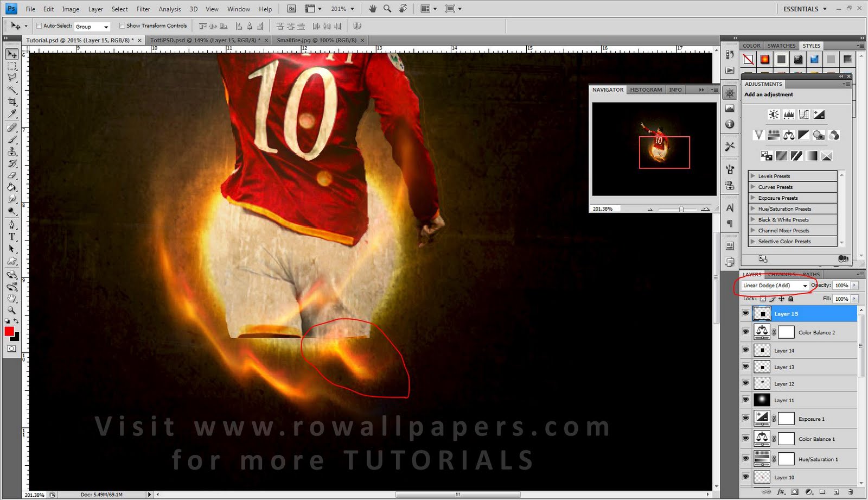This screenshot has height=500, width=868.
Task: Hide Layer 11 eye icon
Action: click(x=745, y=400)
